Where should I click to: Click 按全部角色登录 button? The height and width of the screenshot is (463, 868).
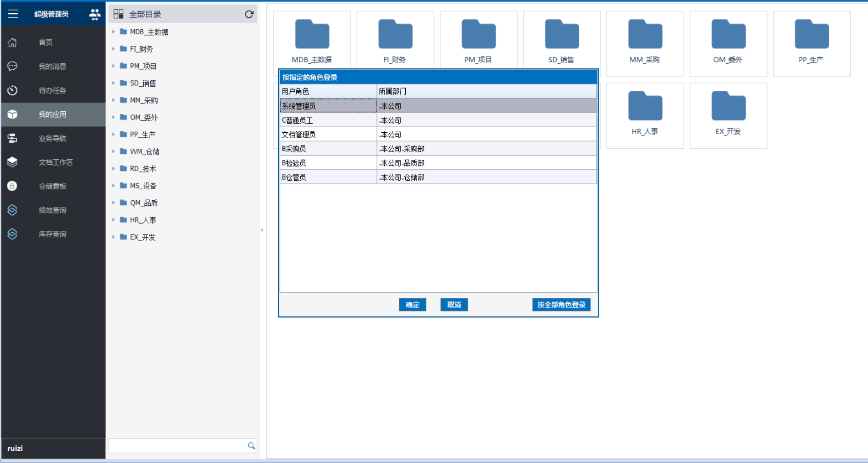coord(561,305)
